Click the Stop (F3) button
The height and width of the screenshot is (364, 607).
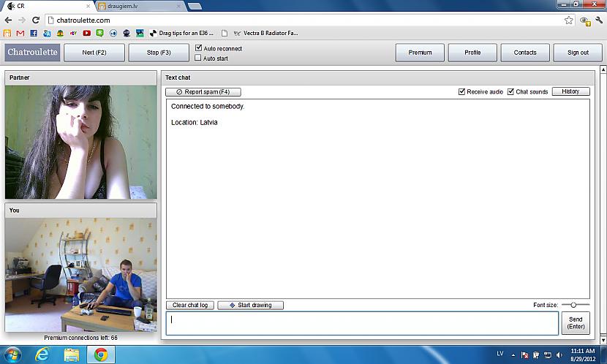pyautogui.click(x=159, y=52)
